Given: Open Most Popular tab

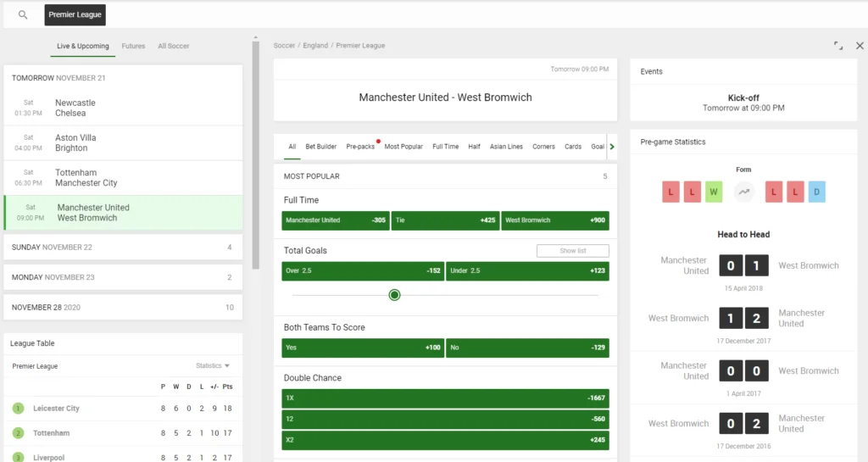Looking at the screenshot, I should tap(403, 147).
